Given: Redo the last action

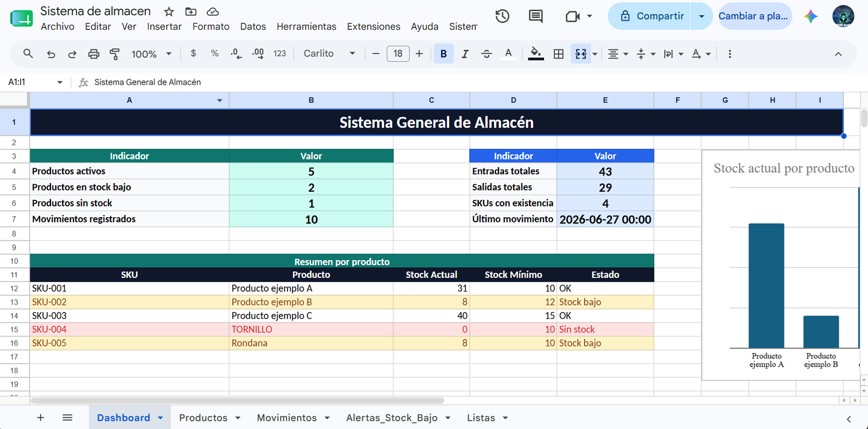Looking at the screenshot, I should pyautogui.click(x=72, y=54).
